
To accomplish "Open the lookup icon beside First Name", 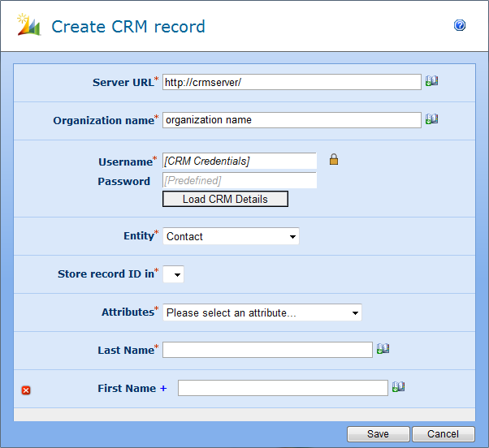I will point(398,387).
